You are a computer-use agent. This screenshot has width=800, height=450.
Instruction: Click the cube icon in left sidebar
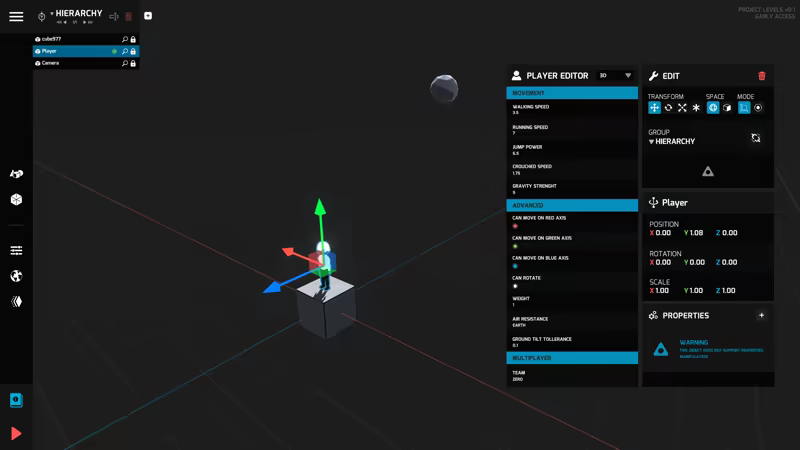pyautogui.click(x=16, y=199)
